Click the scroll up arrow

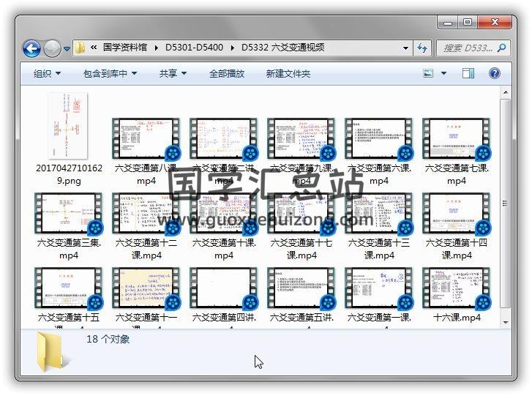pyautogui.click(x=506, y=92)
